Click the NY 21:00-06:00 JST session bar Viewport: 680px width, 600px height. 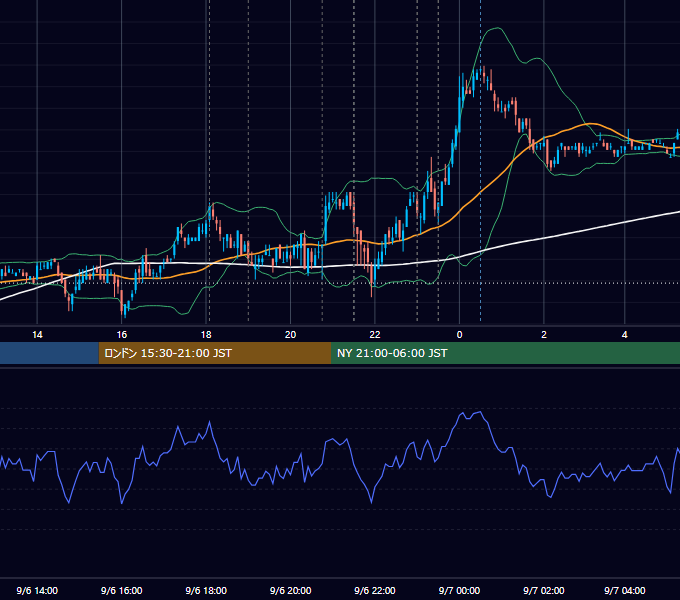click(x=505, y=353)
